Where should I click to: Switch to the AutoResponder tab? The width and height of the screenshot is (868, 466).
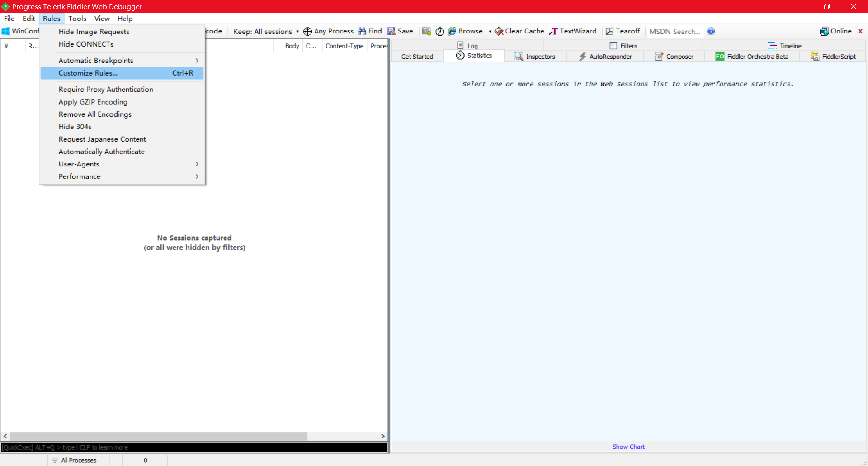tap(605, 57)
